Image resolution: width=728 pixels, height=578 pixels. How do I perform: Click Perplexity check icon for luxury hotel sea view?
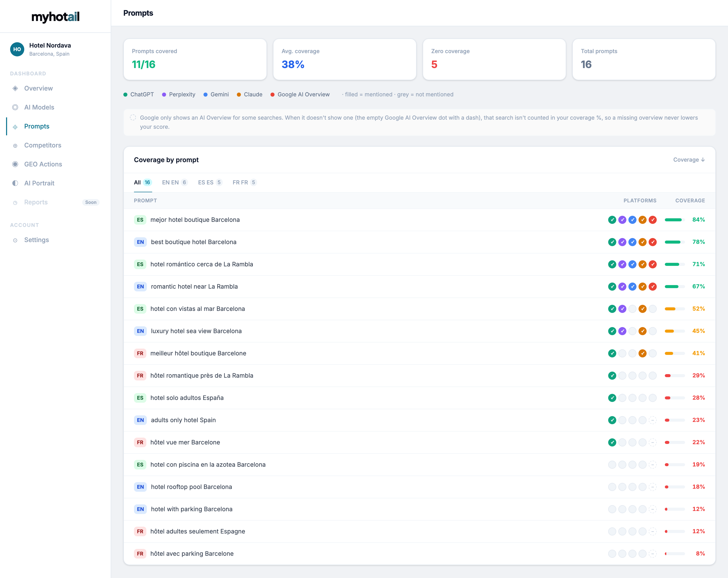[x=622, y=331]
